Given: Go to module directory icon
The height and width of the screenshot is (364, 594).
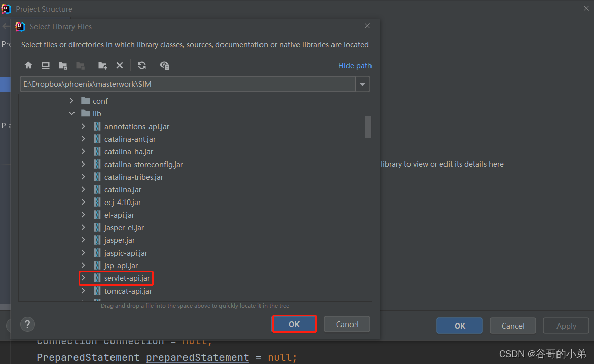Looking at the screenshot, I should coord(80,65).
